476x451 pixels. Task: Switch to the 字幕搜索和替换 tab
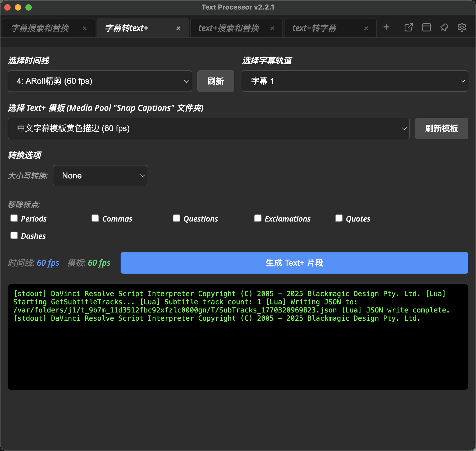(x=40, y=28)
